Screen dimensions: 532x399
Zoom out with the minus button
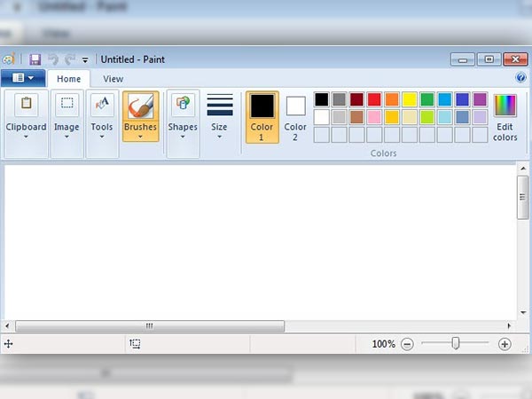tap(407, 344)
